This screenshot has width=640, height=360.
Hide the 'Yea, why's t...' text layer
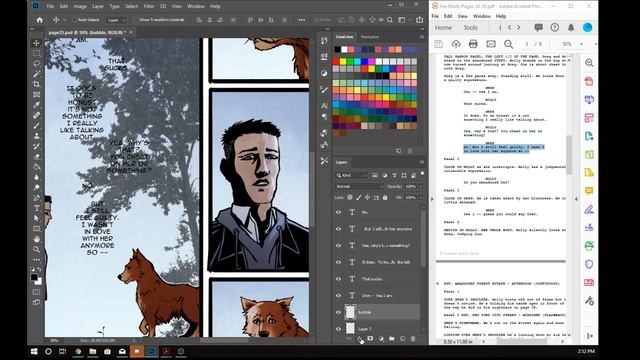point(338,246)
